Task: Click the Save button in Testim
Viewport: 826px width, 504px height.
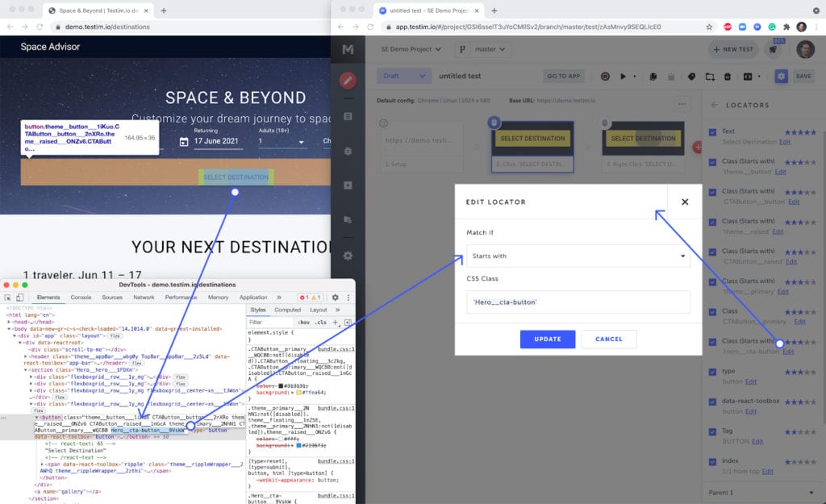Action: pyautogui.click(x=803, y=77)
